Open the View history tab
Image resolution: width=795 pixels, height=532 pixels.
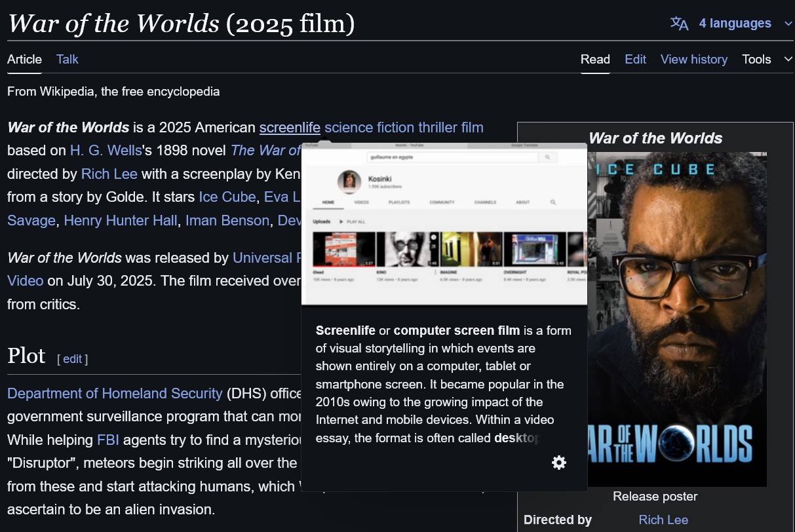694,59
